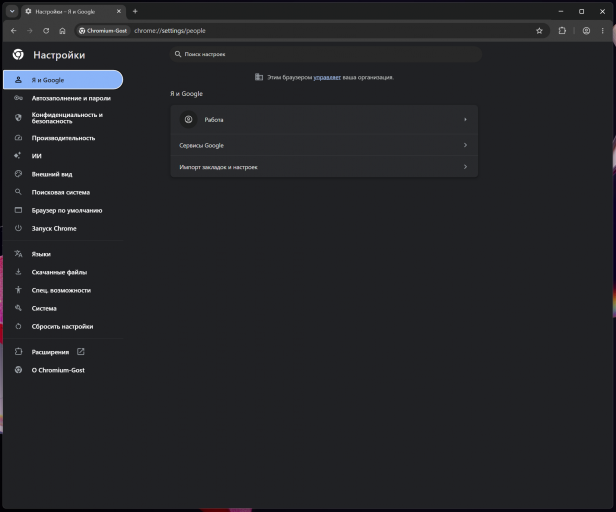The height and width of the screenshot is (512, 616).
Task: Open the profile avatar in toolbar
Action: 586,31
